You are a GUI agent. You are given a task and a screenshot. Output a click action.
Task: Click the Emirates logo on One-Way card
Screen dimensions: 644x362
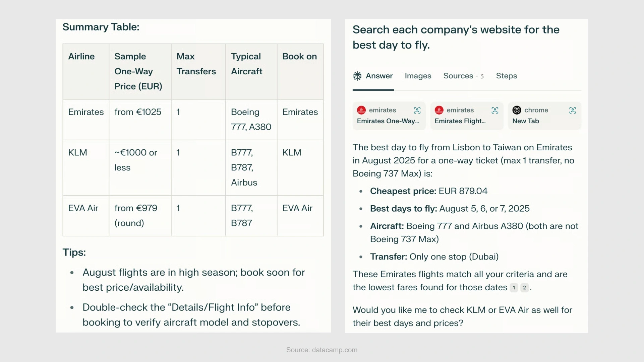click(x=361, y=110)
